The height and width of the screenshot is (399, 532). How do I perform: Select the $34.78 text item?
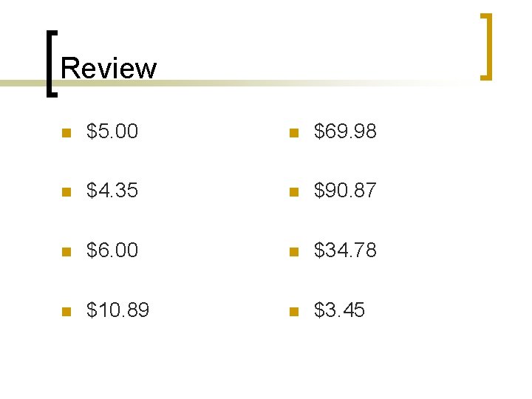[345, 250]
